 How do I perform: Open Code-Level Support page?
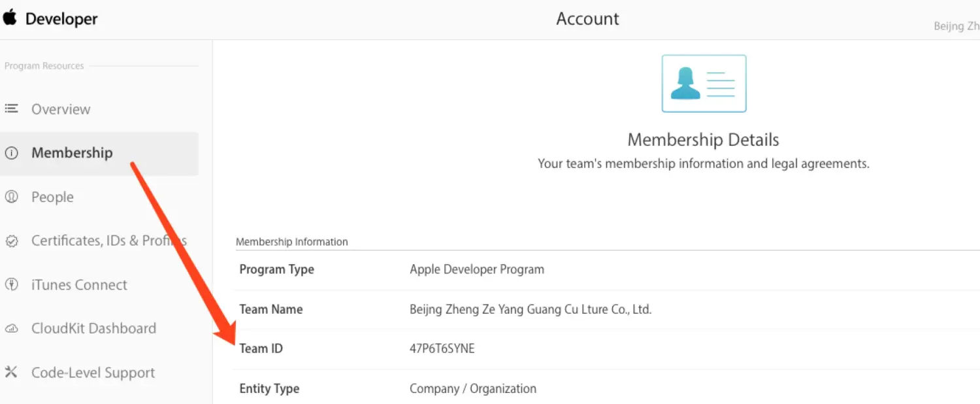pos(93,373)
